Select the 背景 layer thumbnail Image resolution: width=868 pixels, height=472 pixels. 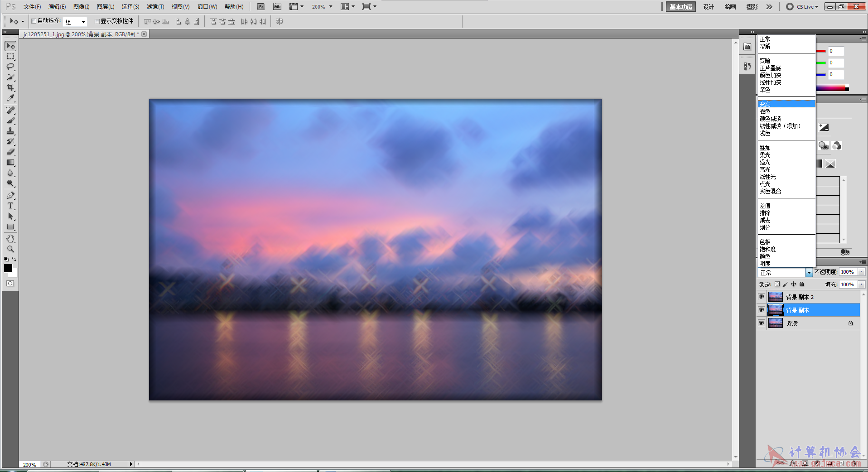click(776, 323)
